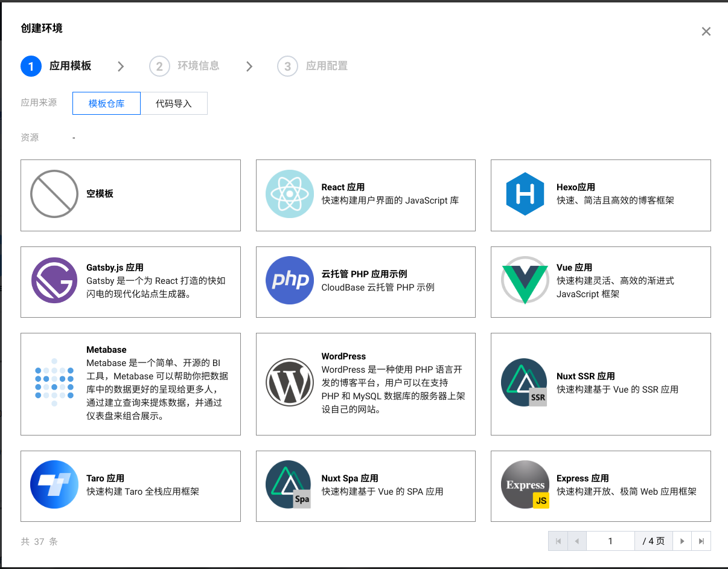Click the 快速构建用户界面的 JavaScript 库 description
The image size is (728, 569).
[x=390, y=201]
